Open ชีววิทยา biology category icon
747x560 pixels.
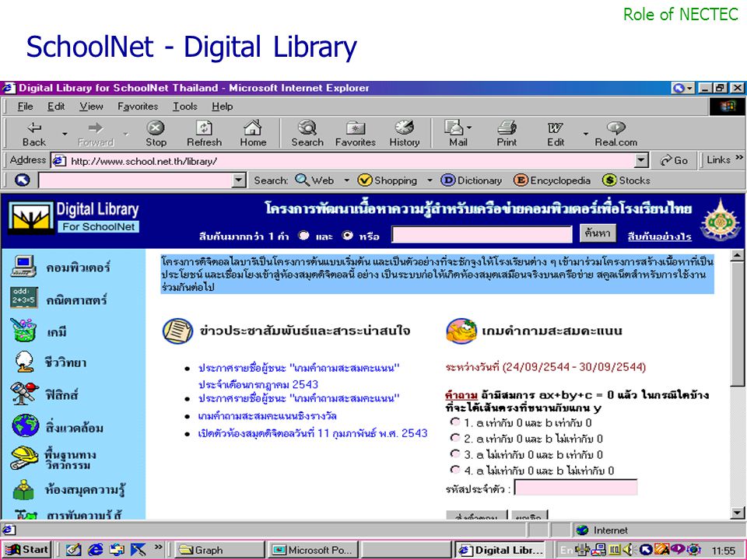pos(24,362)
